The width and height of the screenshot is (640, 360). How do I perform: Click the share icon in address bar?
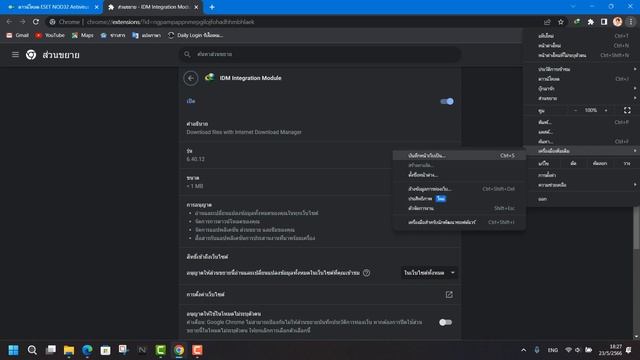pos(547,22)
